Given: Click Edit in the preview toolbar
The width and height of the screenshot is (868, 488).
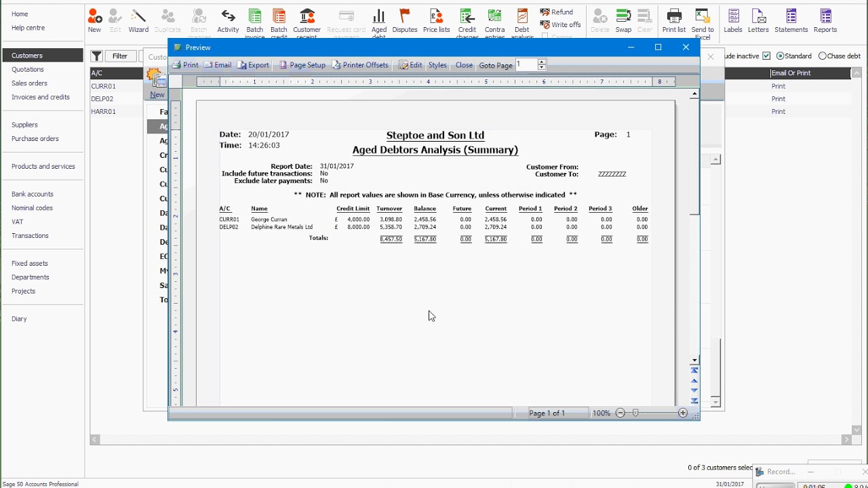Looking at the screenshot, I should point(410,65).
